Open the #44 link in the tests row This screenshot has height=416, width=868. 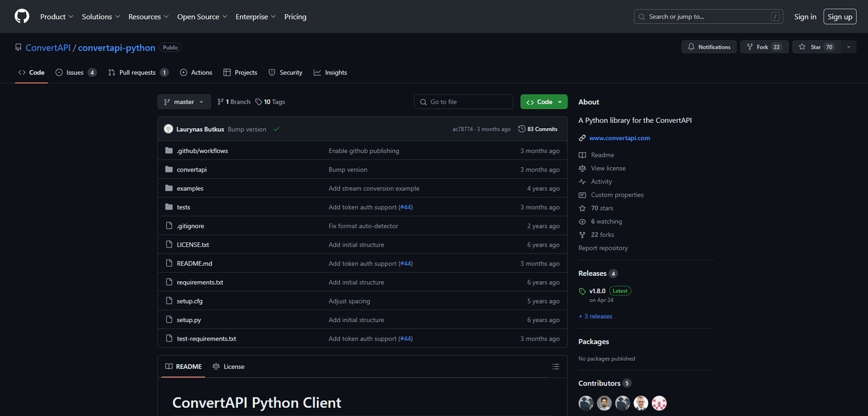(x=406, y=207)
